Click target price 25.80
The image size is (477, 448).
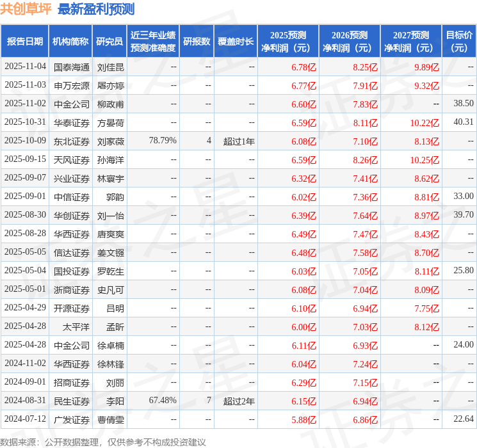point(464,270)
